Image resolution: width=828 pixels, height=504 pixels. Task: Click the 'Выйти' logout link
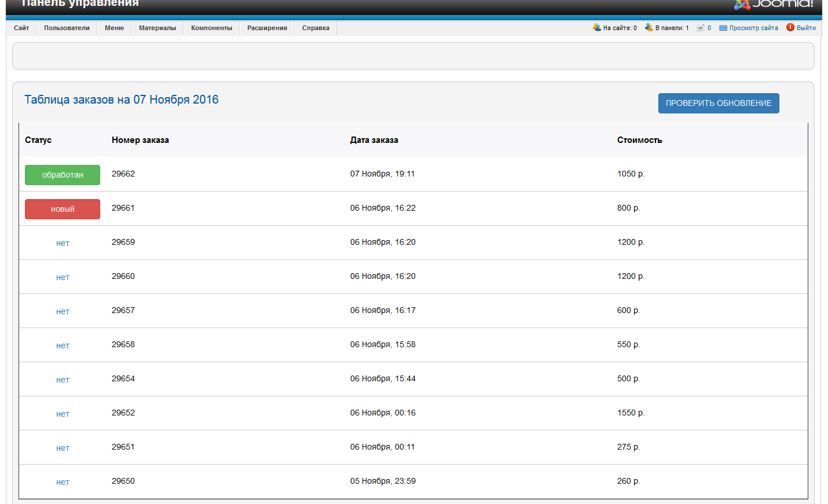(806, 28)
